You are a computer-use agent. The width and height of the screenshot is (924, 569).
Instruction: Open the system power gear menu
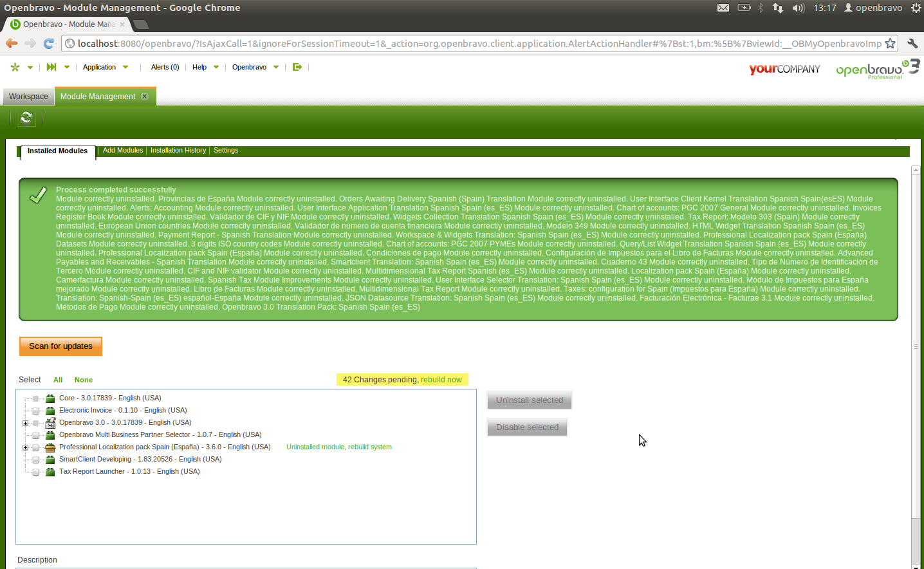click(916, 8)
